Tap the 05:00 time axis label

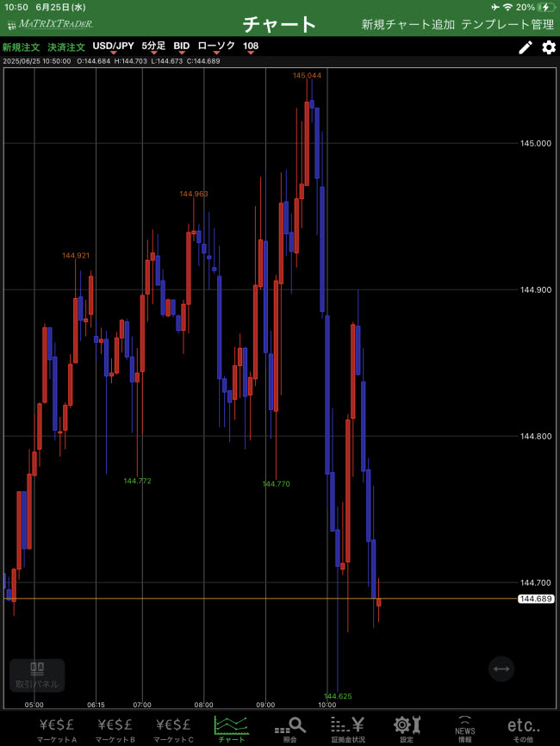34,705
